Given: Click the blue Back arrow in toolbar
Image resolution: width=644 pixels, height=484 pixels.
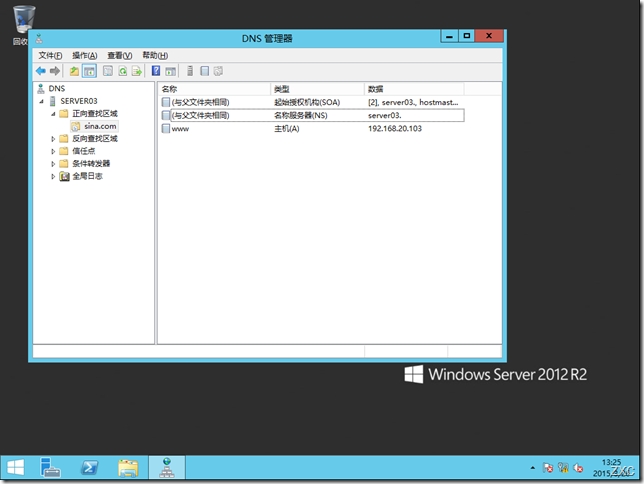Looking at the screenshot, I should pyautogui.click(x=41, y=71).
